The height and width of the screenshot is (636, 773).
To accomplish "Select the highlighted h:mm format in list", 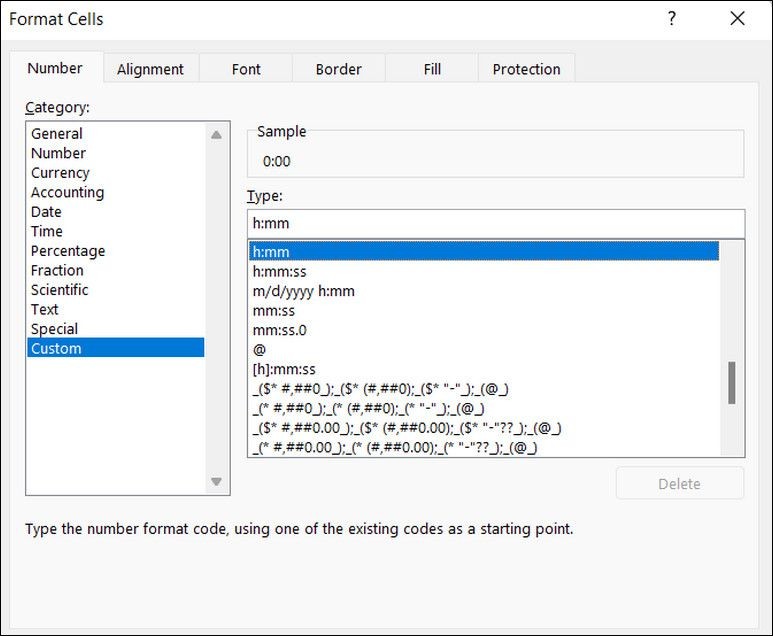I will pos(484,251).
